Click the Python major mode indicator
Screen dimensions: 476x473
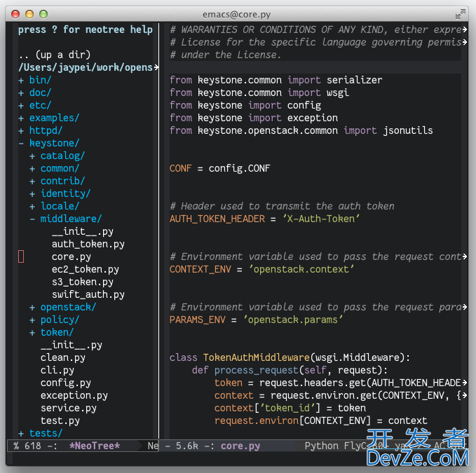[321, 446]
